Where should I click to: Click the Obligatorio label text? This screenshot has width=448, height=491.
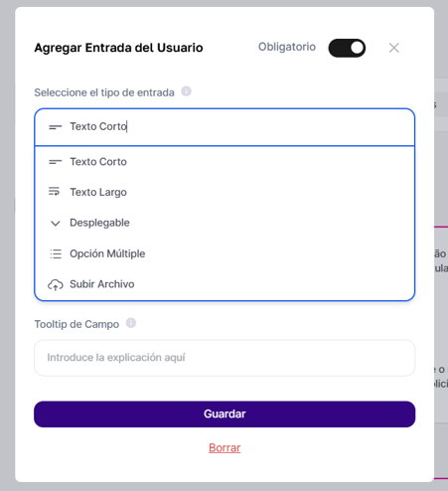[287, 47]
